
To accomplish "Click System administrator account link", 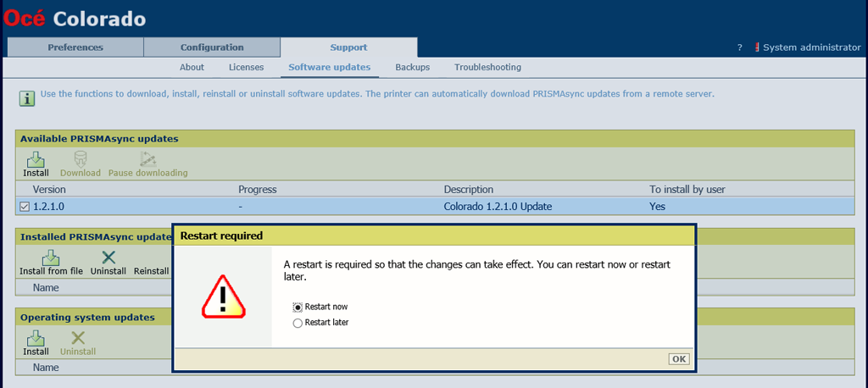I will (812, 47).
